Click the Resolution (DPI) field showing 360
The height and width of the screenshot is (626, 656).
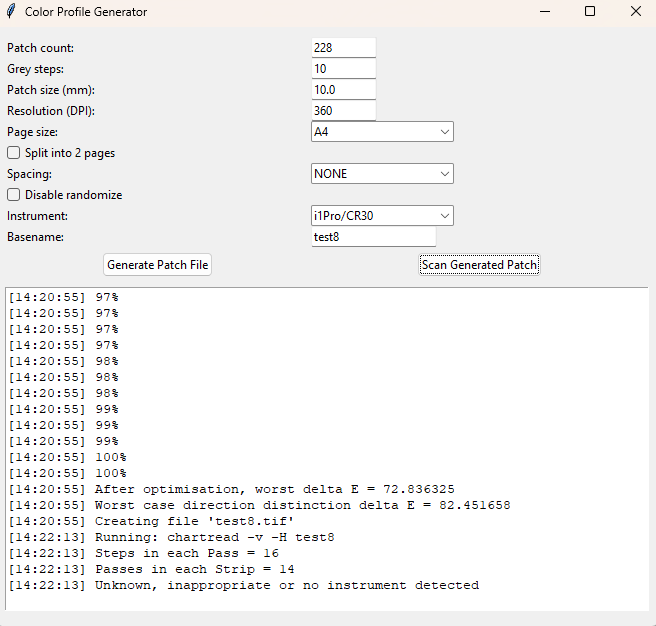(343, 111)
